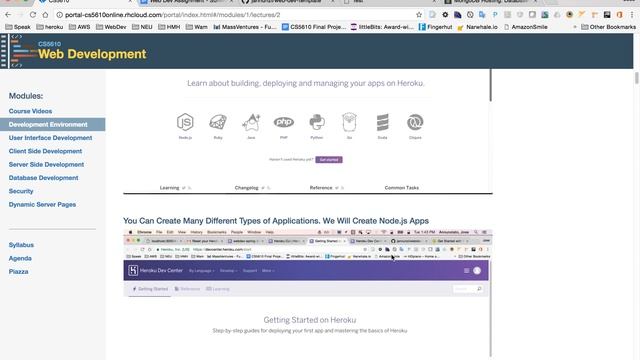
Task: Open the heroku bookmarks folder
Action: pyautogui.click(x=49, y=27)
